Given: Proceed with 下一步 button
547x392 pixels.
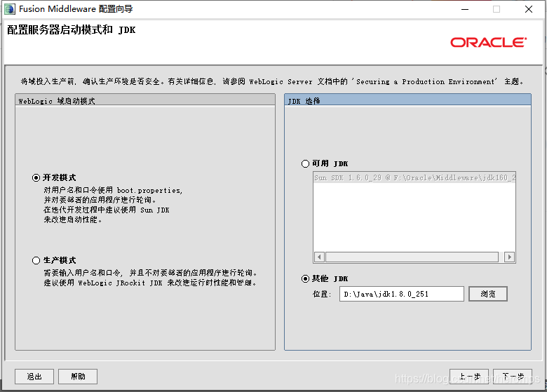Looking at the screenshot, I should 513,377.
